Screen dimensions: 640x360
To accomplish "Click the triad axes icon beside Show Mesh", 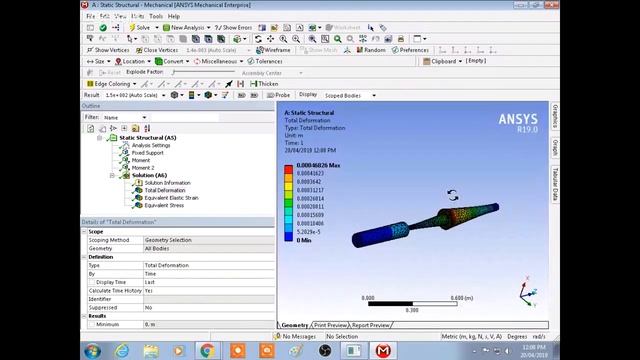I will point(347,50).
